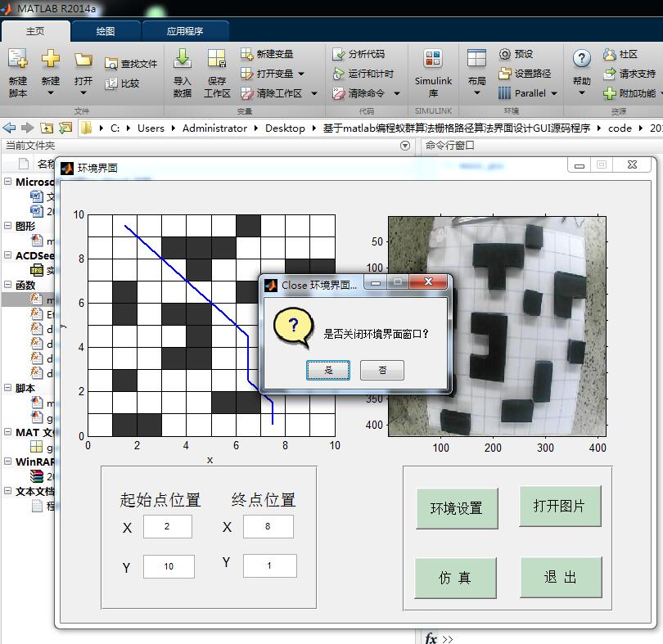Click Yes (是) in the close dialog
The image size is (663, 644).
pos(328,370)
